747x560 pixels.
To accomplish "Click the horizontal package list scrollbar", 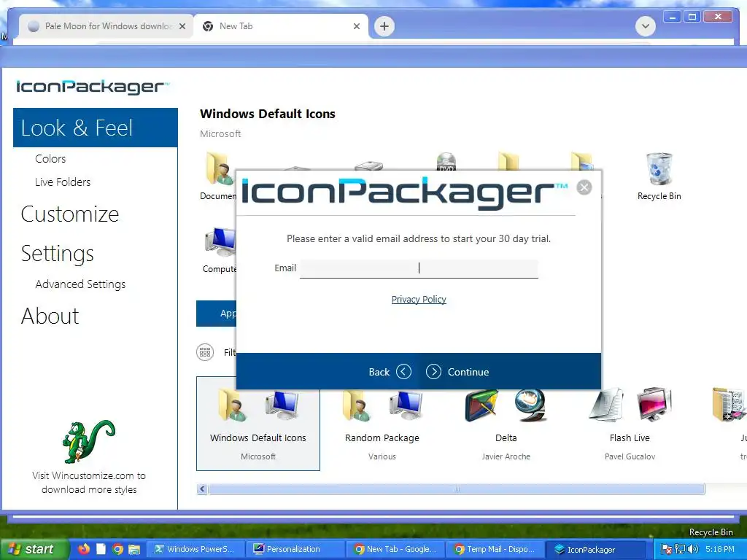I will click(x=457, y=489).
